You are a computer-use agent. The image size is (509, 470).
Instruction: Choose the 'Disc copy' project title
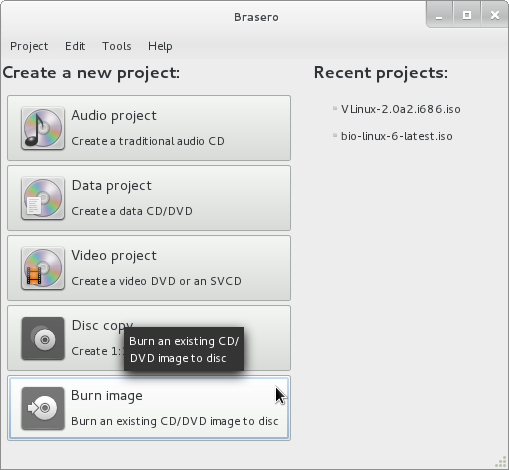tap(102, 326)
